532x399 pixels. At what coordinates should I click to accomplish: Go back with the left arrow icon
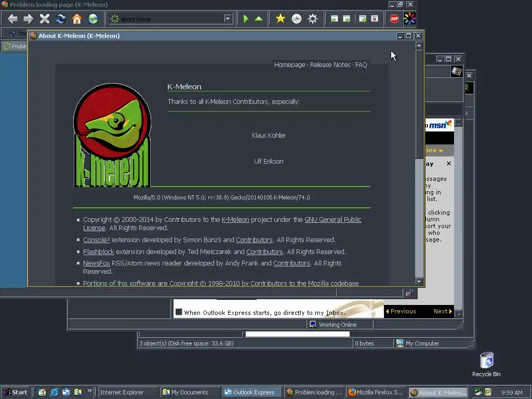pos(12,19)
